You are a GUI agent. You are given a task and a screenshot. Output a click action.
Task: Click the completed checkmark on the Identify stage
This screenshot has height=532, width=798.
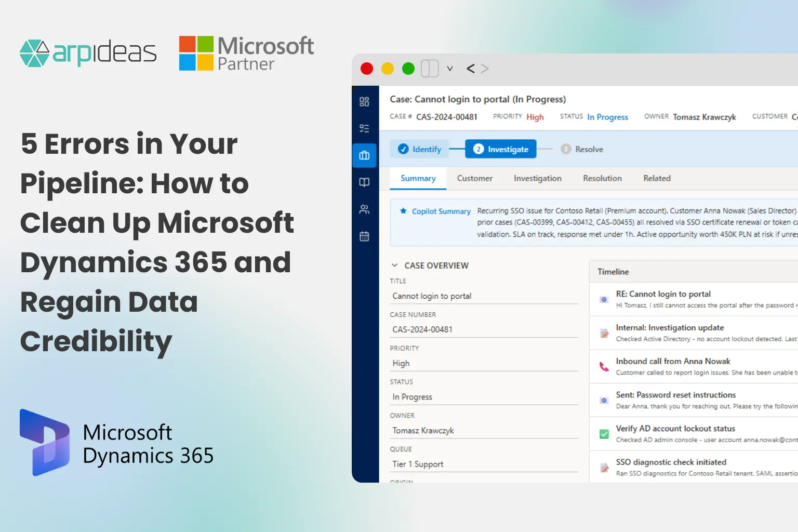(404, 149)
